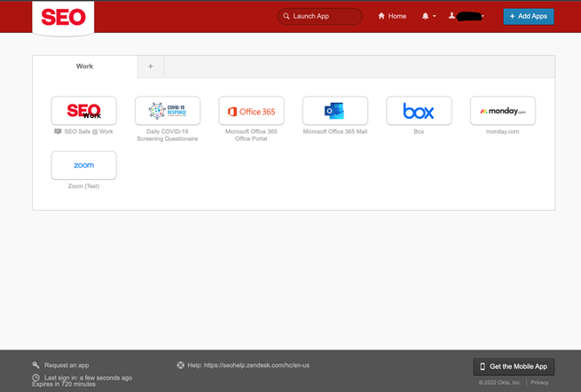Launch the Daily COVID-19 Screening Questionaire tile
Screen dimensions: 581x392
pyautogui.click(x=168, y=111)
